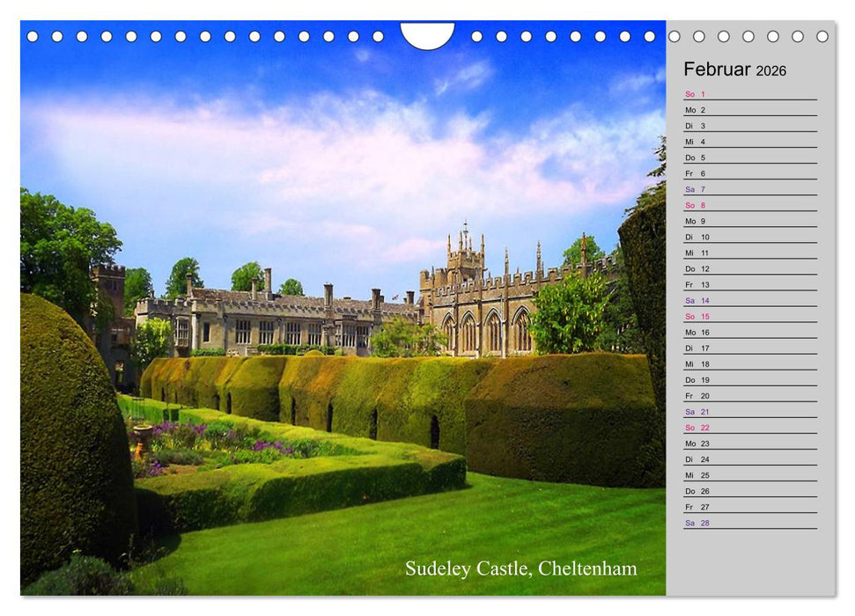Select Sa 14 date row
Viewport: 855px width, 616px height.
pyautogui.click(x=749, y=300)
